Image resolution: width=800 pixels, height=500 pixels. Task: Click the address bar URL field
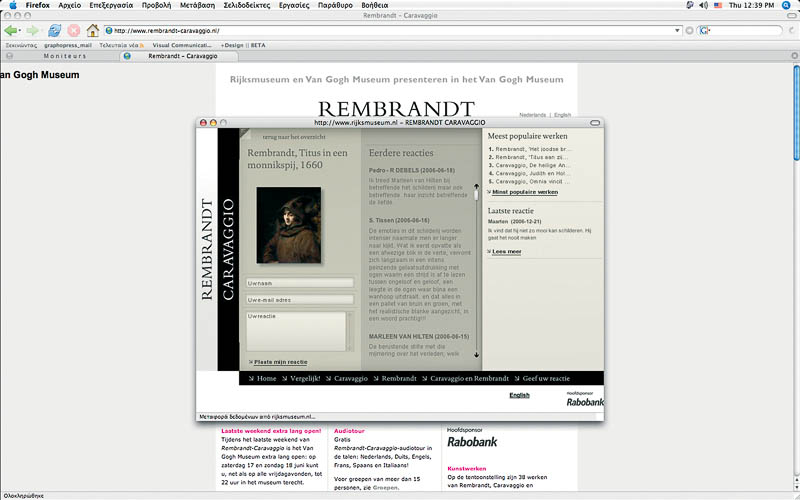[x=393, y=31]
